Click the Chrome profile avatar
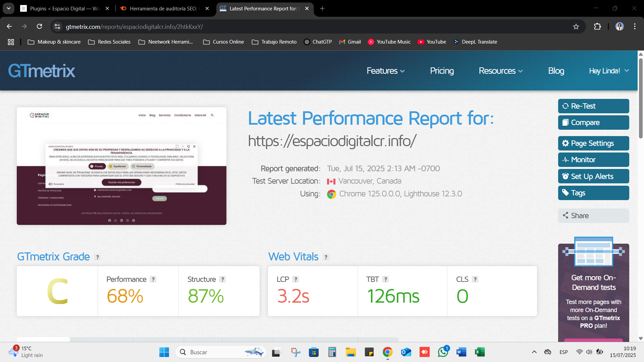644x362 pixels. point(620,26)
